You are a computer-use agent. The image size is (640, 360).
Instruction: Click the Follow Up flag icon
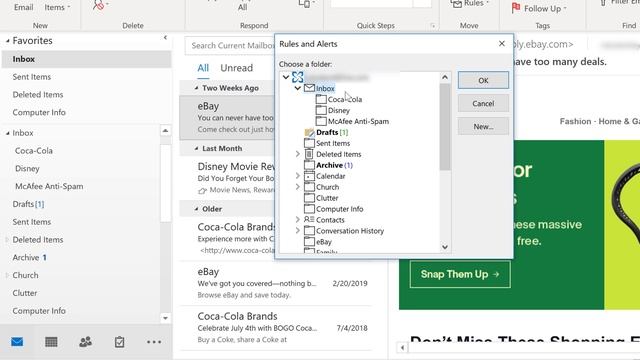pos(516,8)
